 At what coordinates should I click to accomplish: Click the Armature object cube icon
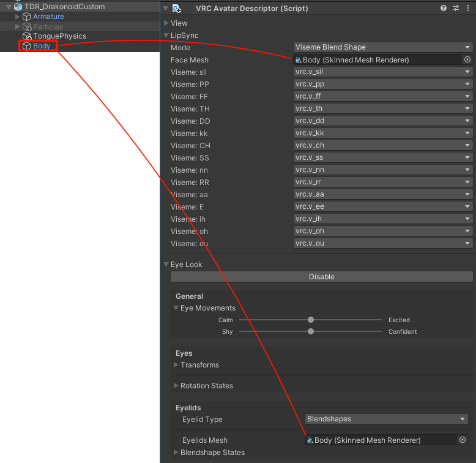pyautogui.click(x=27, y=17)
